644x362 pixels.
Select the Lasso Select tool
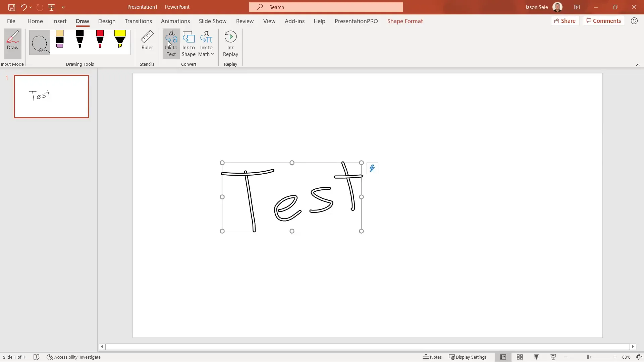(x=40, y=43)
